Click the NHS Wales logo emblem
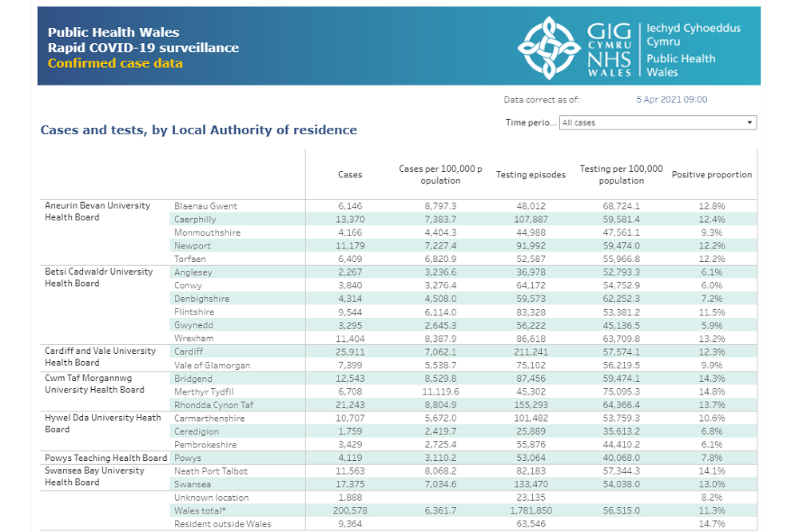 [x=549, y=48]
